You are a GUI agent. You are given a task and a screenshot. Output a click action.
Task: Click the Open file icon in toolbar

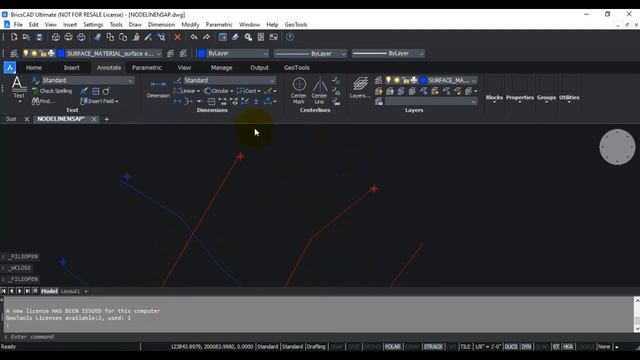pos(27,37)
